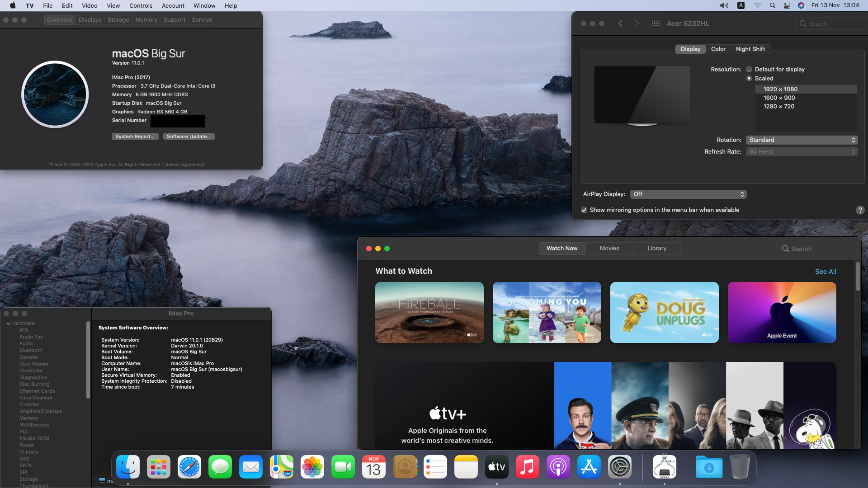Click System Information sidebar scrollbar
Image resolution: width=868 pixels, height=488 pixels.
tap(88, 360)
